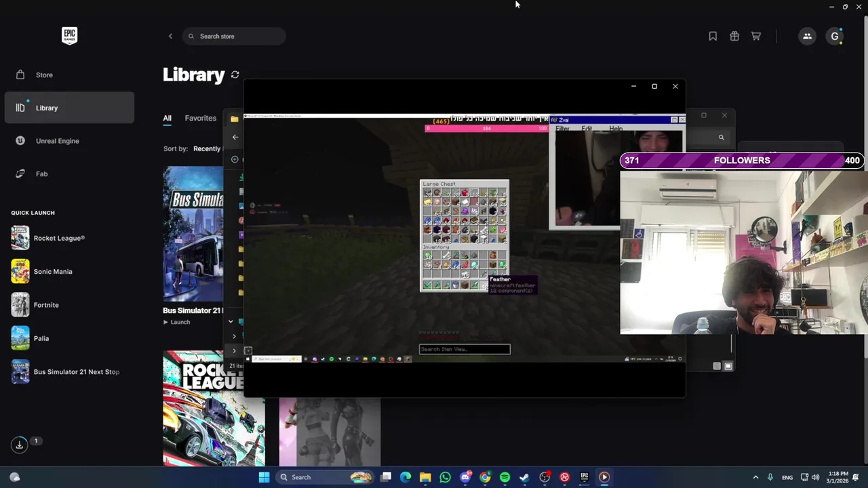Image resolution: width=868 pixels, height=488 pixels.
Task: Switch to the All library tab
Action: click(x=167, y=118)
